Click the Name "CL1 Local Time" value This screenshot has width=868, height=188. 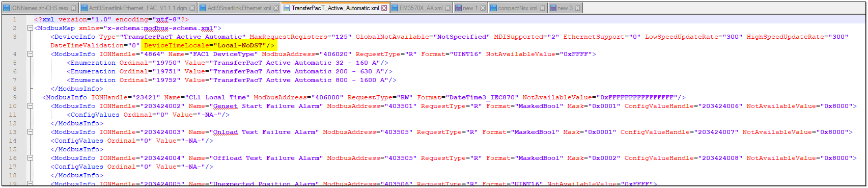point(219,97)
